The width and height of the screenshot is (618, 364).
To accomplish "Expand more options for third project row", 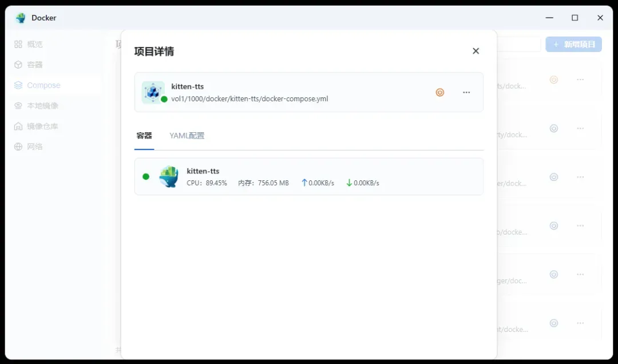I will click(580, 177).
